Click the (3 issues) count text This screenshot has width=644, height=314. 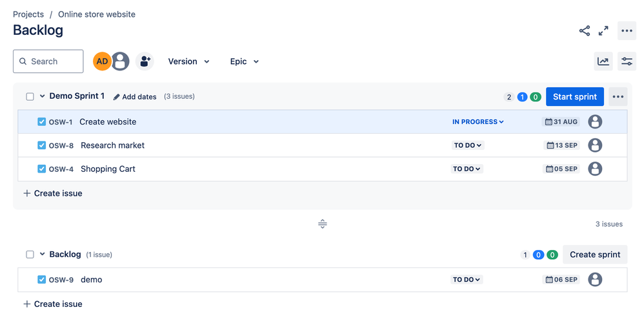coord(179,96)
